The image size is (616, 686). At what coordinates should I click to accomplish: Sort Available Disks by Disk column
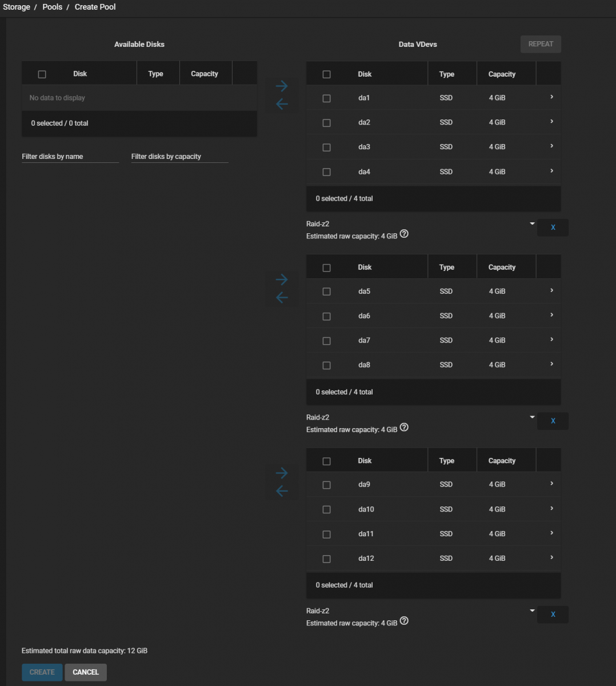click(80, 74)
